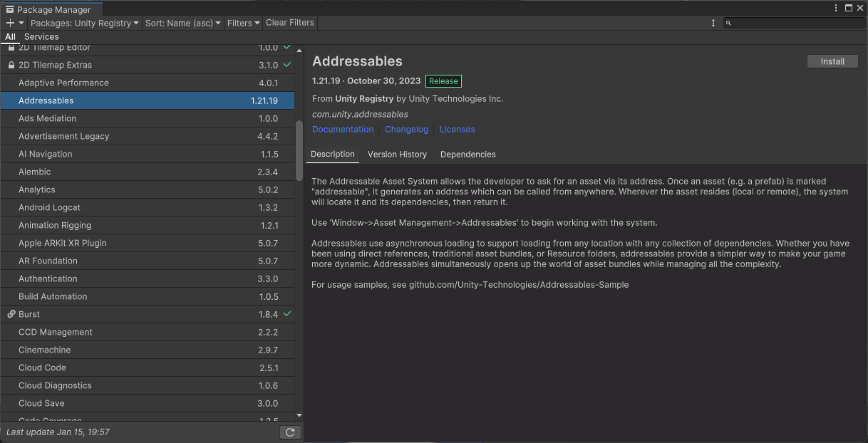Screen dimensions: 868x443
Task: Open the Filters dropdown
Action: tap(243, 23)
